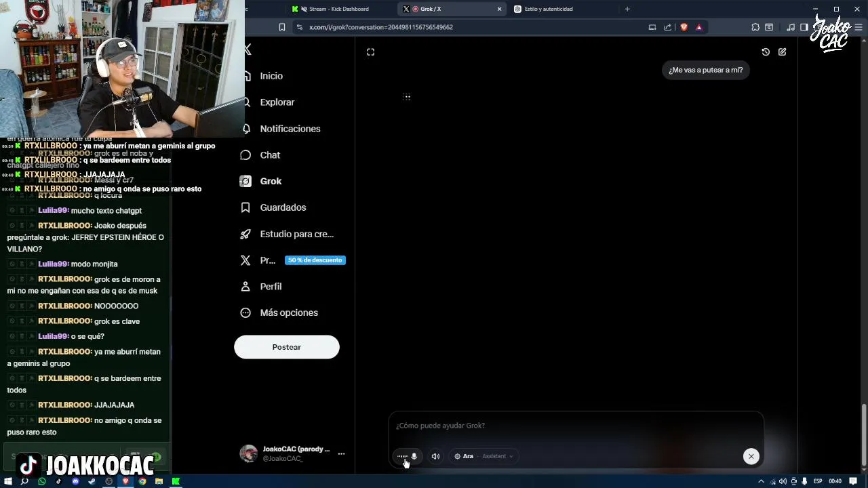This screenshot has width=868, height=488.
Task: Bookmark this page icon
Action: (282, 27)
